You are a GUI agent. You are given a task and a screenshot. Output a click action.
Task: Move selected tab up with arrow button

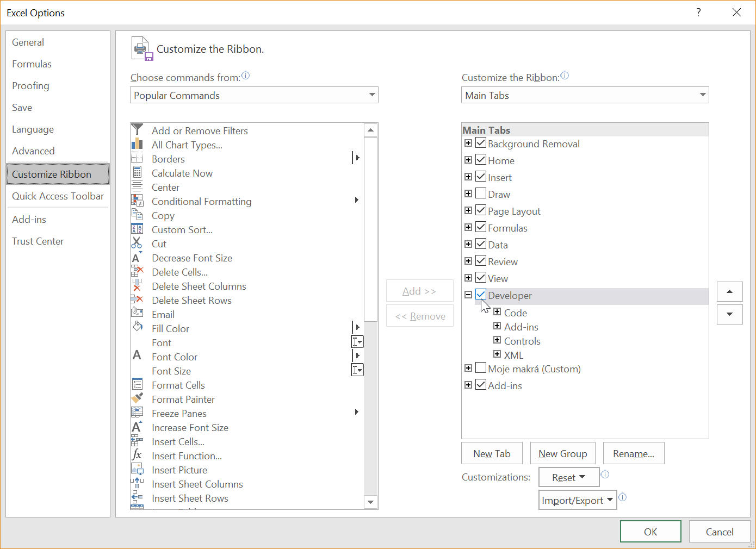[729, 292]
